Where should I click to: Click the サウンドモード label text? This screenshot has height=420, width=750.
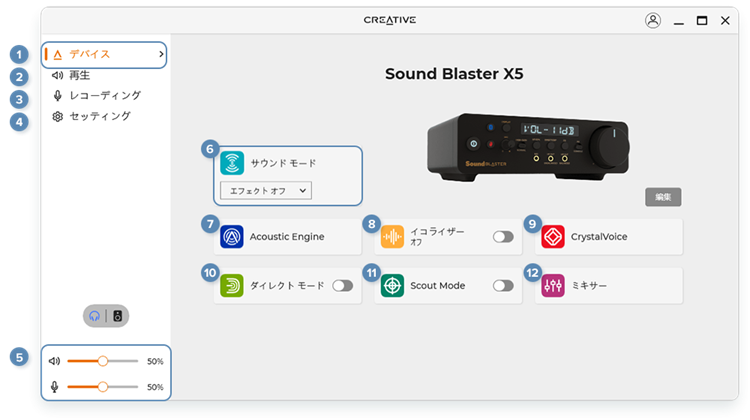point(283,163)
